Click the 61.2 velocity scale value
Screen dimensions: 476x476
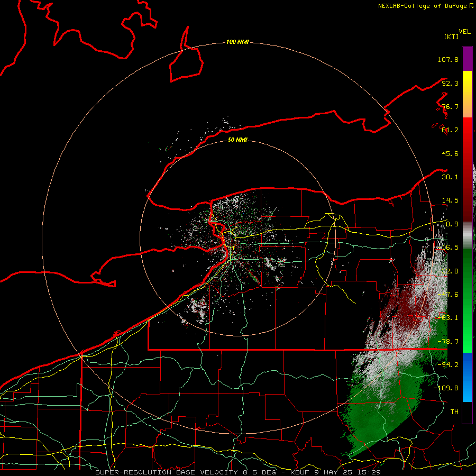click(450, 130)
